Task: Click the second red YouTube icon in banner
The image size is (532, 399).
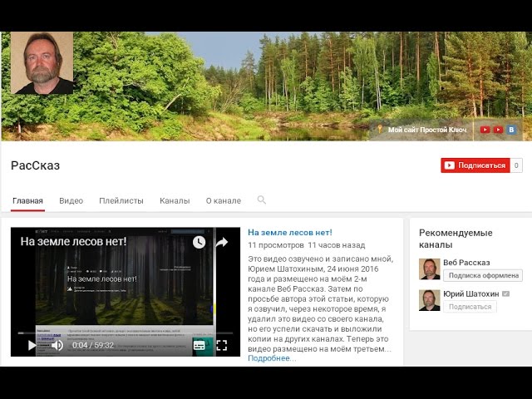Action: click(498, 130)
